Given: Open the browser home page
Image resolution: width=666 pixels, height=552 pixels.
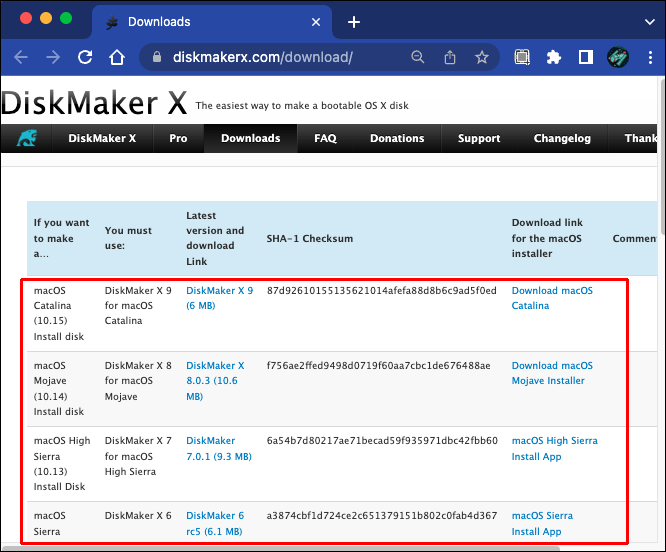Looking at the screenshot, I should [x=117, y=57].
